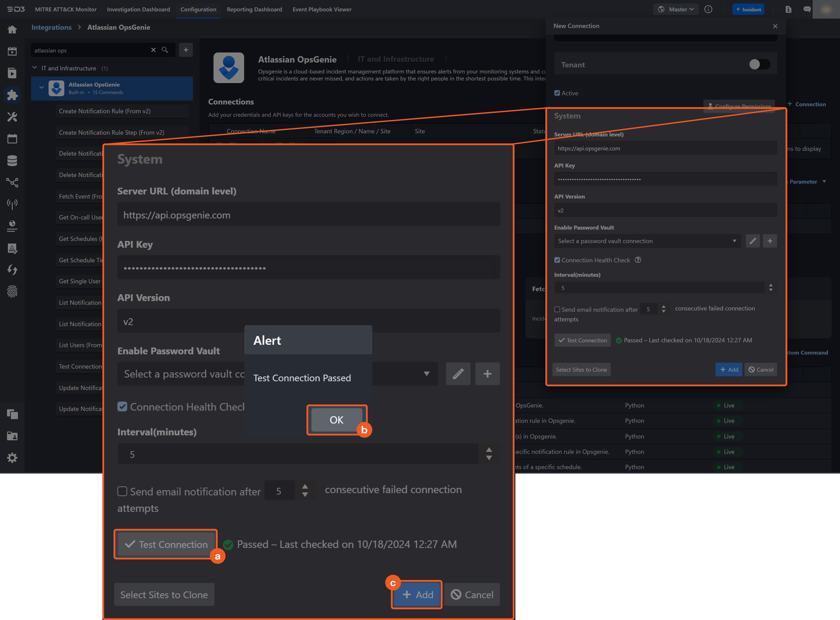
Task: Open the Home icon in sidebar
Action: tap(12, 29)
